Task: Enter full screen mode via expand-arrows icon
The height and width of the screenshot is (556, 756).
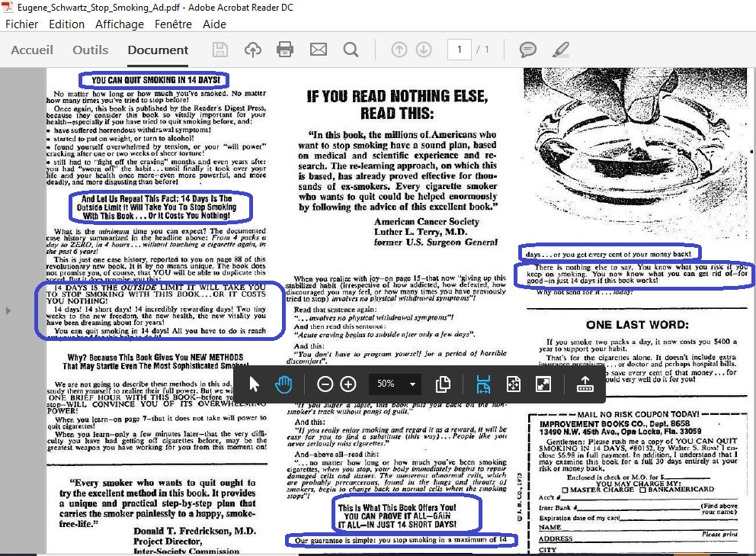Action: (x=543, y=384)
